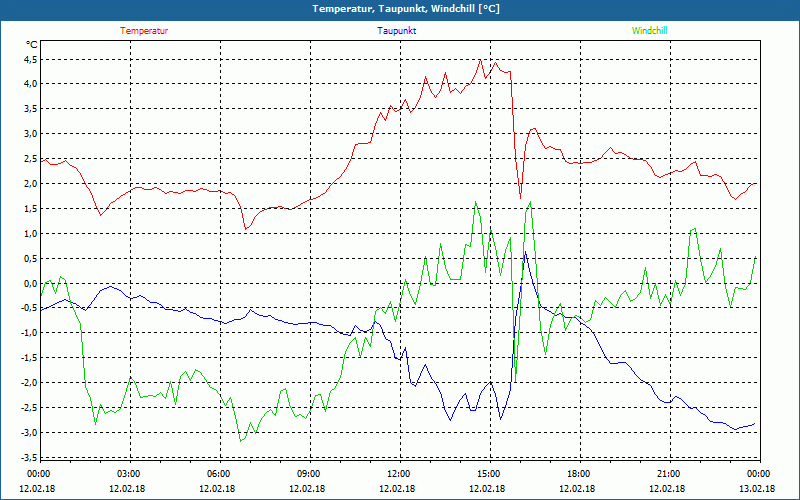The width and height of the screenshot is (800, 500).
Task: Click the °C unit label on y-axis
Action: tap(32, 45)
